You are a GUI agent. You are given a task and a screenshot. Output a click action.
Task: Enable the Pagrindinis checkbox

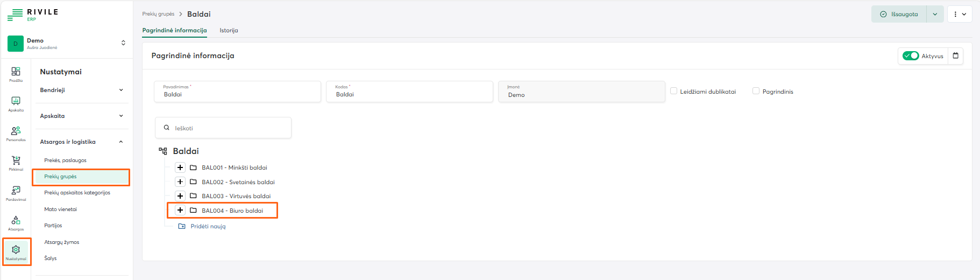[x=756, y=91]
